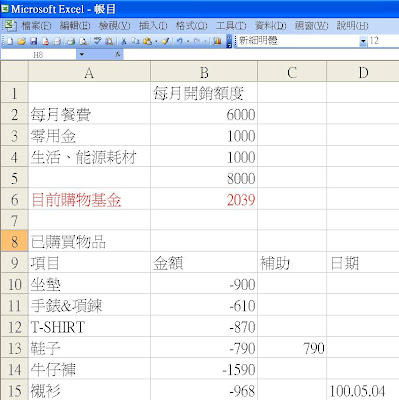The height and width of the screenshot is (400, 399).
Task: Click cell 每月餐費
Action: tap(89, 114)
